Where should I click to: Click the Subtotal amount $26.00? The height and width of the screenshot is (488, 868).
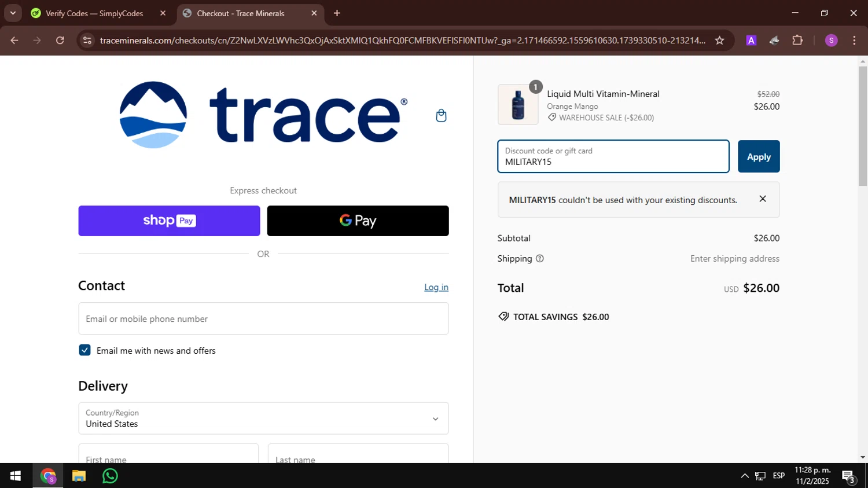767,238
